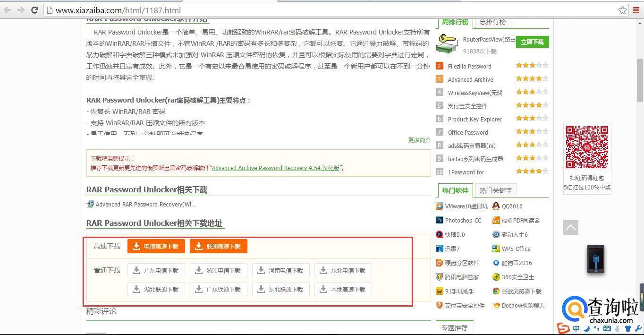The width and height of the screenshot is (644, 335).
Task: Click the phone USB floating icon
Action: coord(595,259)
